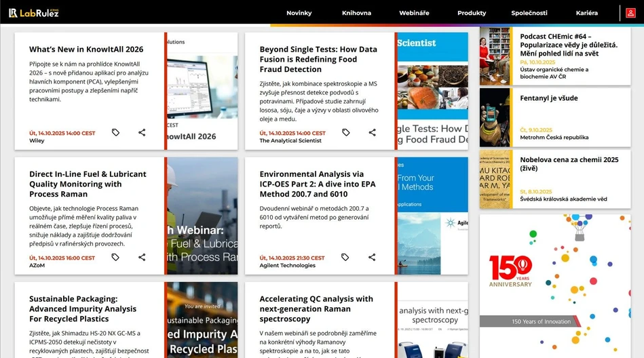Click "Čt, 9.10.2025" fentanyl date
The width and height of the screenshot is (644, 358).
pyautogui.click(x=536, y=130)
